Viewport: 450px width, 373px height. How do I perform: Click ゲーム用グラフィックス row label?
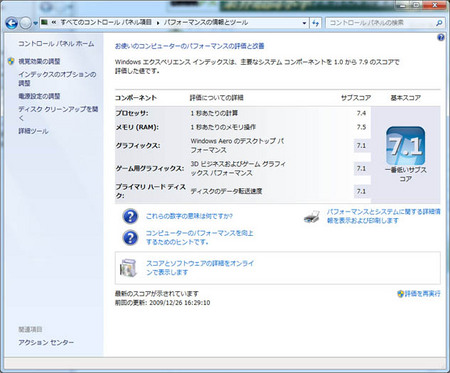(150, 168)
